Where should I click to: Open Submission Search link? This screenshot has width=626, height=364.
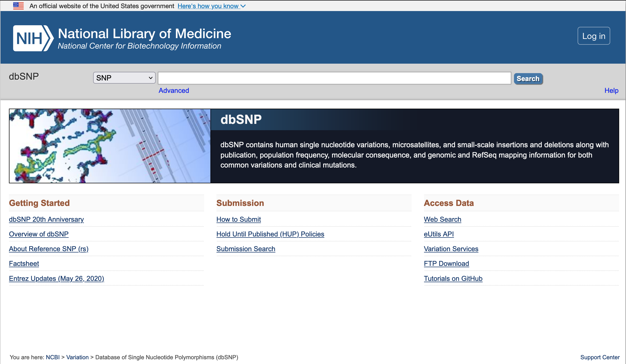point(246,249)
